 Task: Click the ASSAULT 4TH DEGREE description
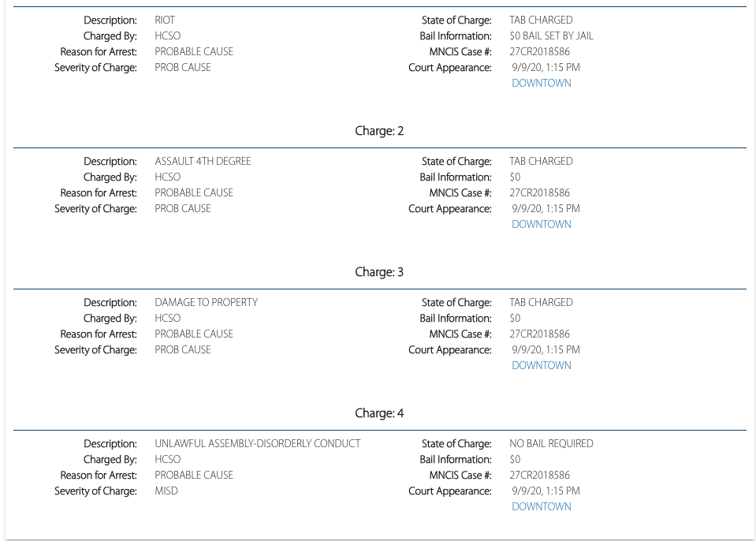203,161
